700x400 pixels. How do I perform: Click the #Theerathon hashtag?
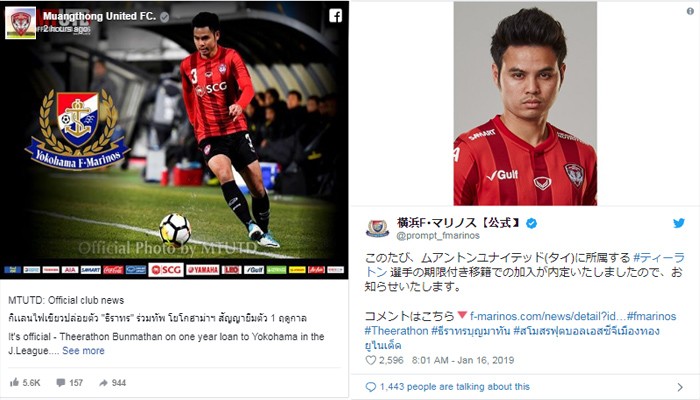[x=396, y=331]
